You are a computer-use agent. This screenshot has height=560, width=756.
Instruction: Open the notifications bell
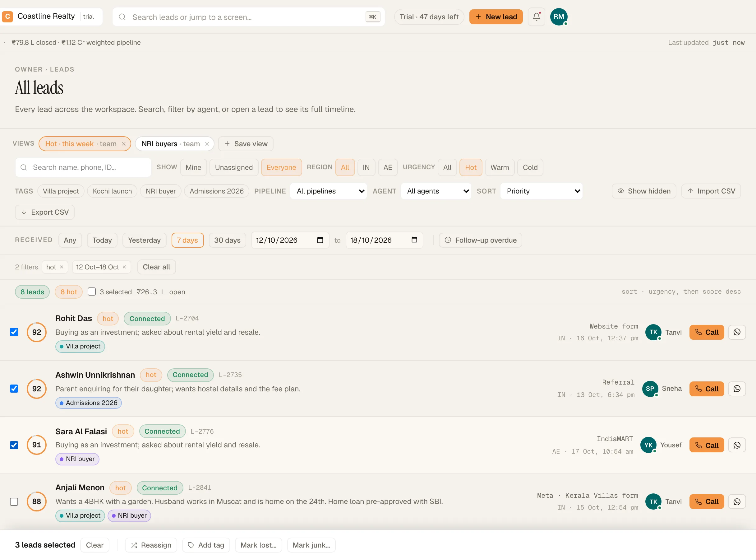pyautogui.click(x=536, y=16)
